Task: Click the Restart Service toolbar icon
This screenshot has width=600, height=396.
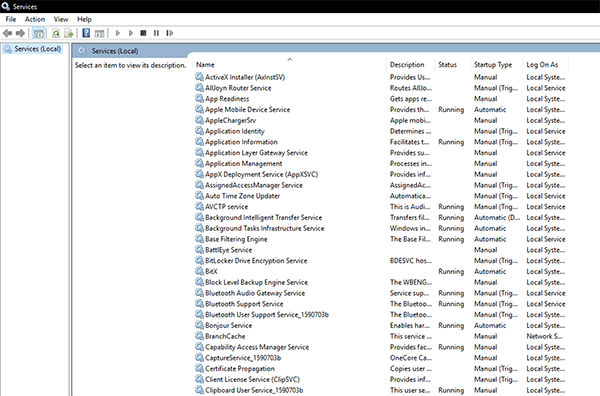Action: click(x=170, y=33)
